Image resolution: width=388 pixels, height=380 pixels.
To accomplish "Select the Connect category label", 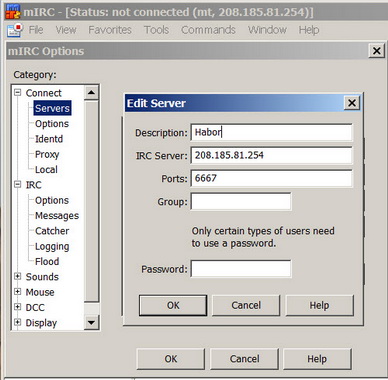I will [x=44, y=93].
